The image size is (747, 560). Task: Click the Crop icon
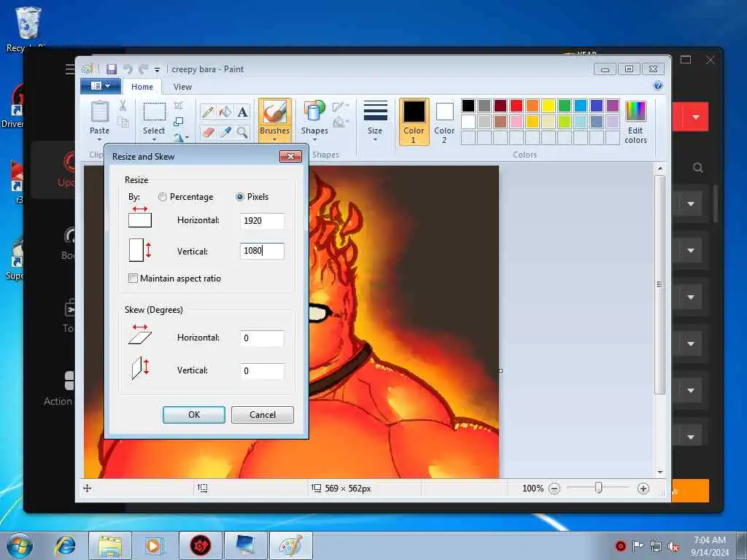[179, 106]
